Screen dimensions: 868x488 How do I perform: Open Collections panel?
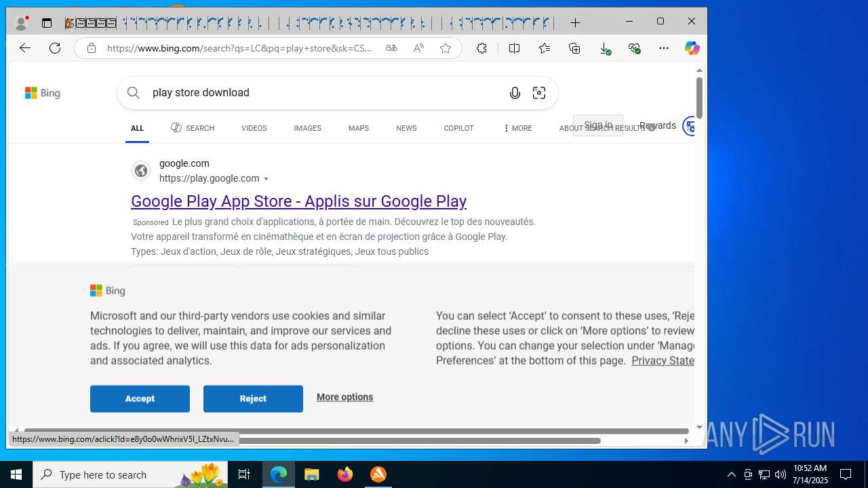pyautogui.click(x=574, y=48)
